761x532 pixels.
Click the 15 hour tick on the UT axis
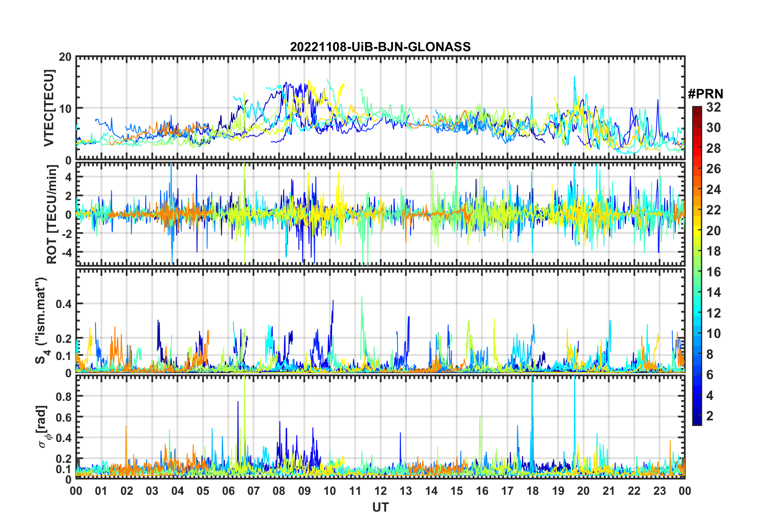click(x=457, y=490)
